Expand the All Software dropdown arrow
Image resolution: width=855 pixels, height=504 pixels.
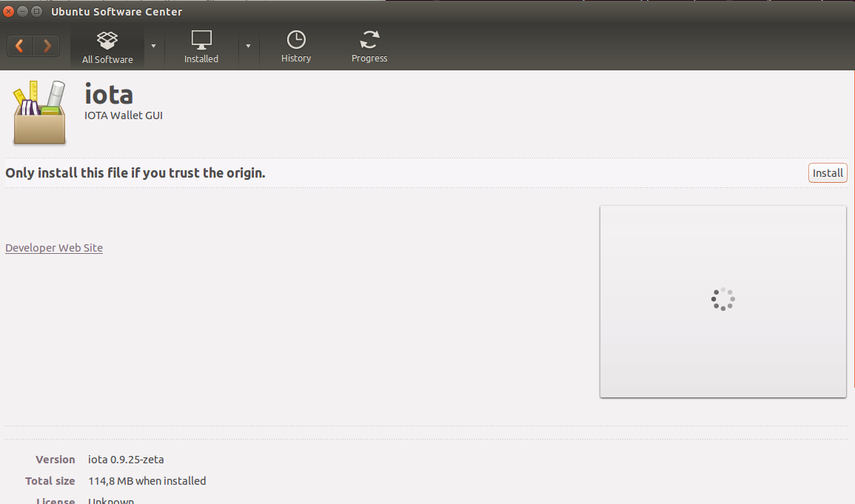(154, 47)
